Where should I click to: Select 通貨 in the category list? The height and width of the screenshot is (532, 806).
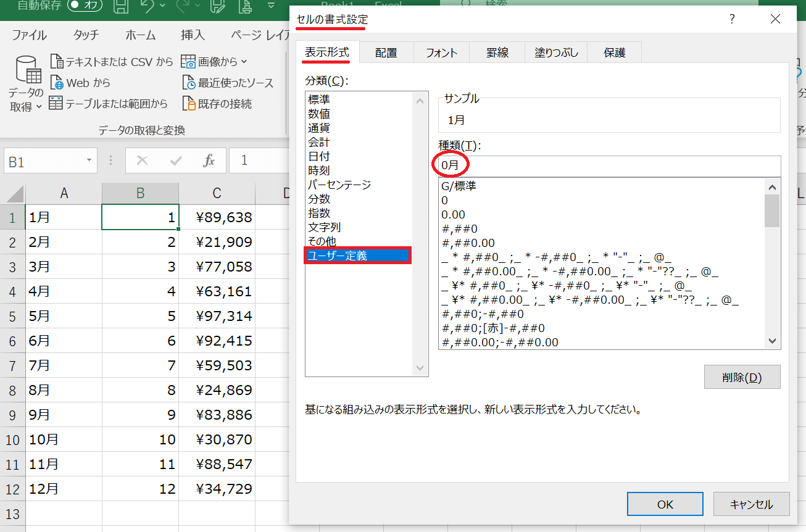[x=319, y=128]
